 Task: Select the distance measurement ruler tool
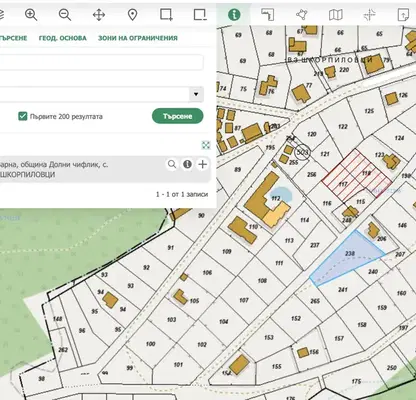[x=268, y=15]
